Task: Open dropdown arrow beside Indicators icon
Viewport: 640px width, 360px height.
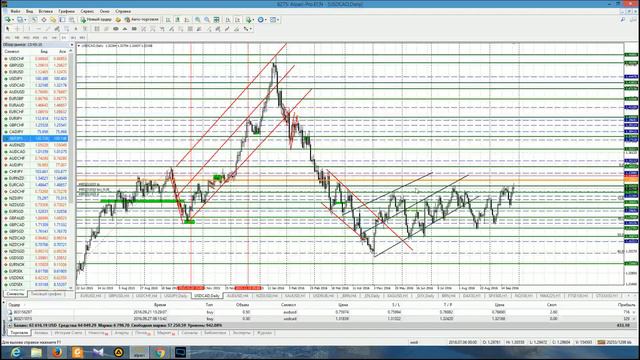Action: point(253,20)
